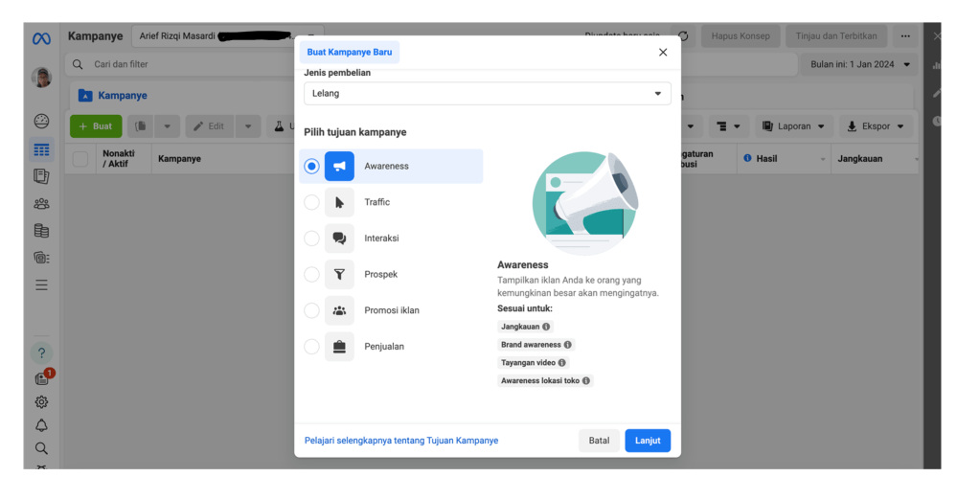Switch to the Kampanye tab

(113, 96)
